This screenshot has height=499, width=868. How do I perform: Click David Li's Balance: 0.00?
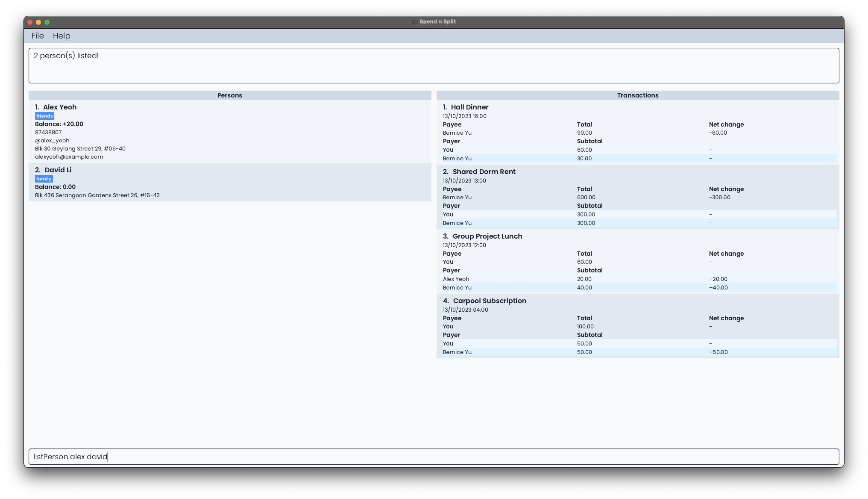(55, 187)
